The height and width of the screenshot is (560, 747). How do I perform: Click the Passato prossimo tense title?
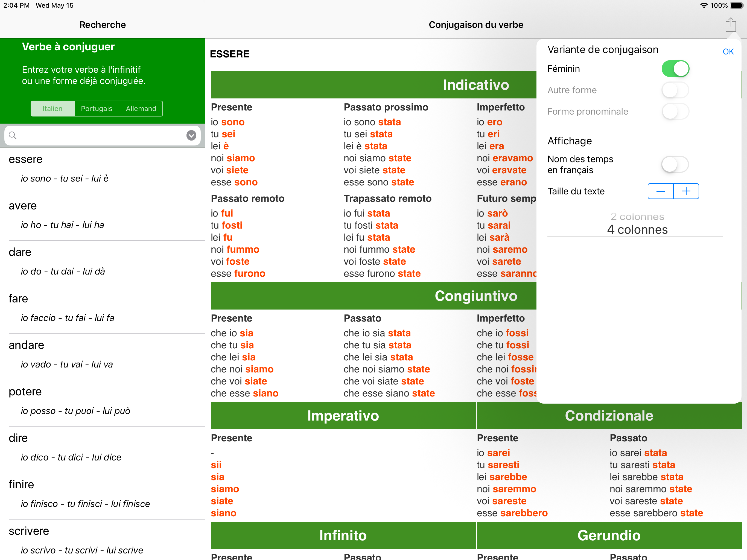pyautogui.click(x=386, y=107)
